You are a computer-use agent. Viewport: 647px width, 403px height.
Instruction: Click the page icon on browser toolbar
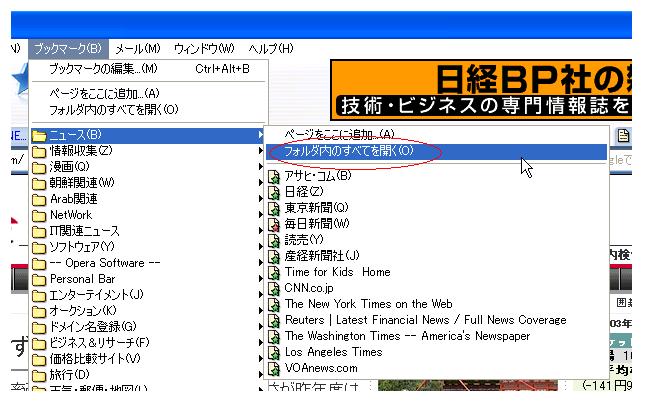(623, 135)
